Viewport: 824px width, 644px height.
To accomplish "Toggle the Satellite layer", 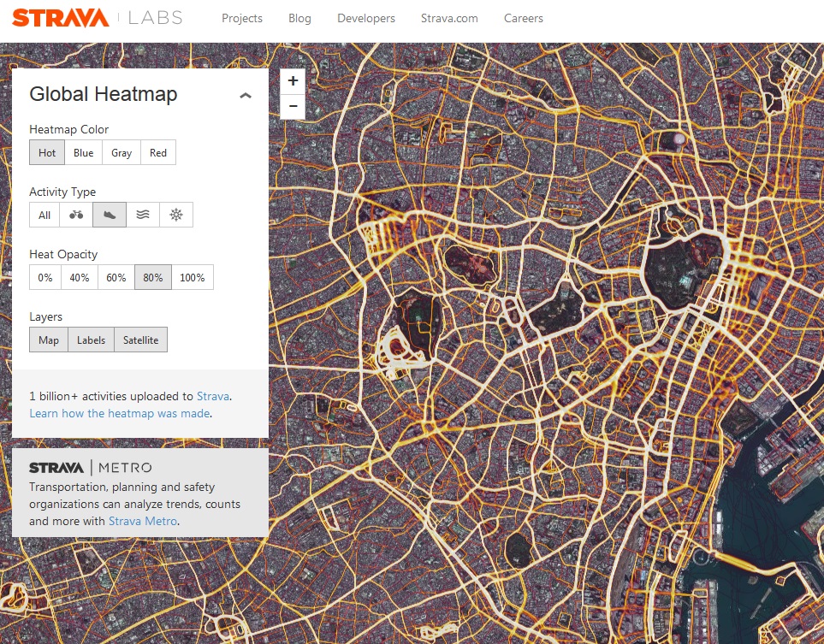I will coord(141,340).
